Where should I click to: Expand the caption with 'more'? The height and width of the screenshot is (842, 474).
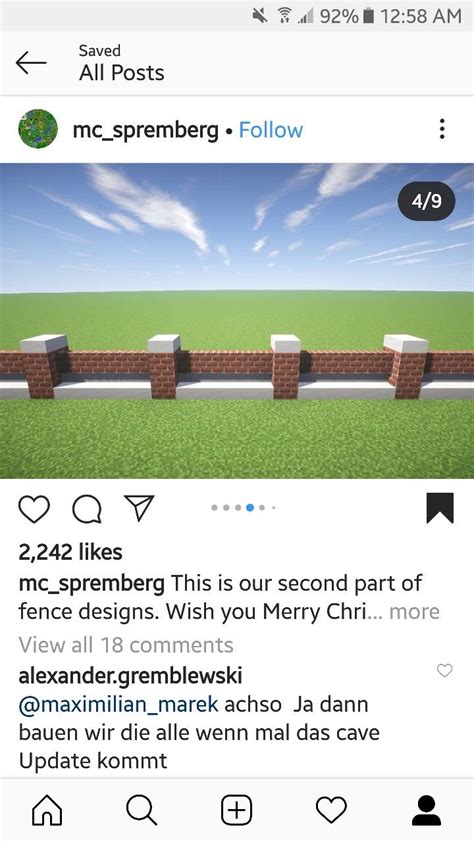414,612
